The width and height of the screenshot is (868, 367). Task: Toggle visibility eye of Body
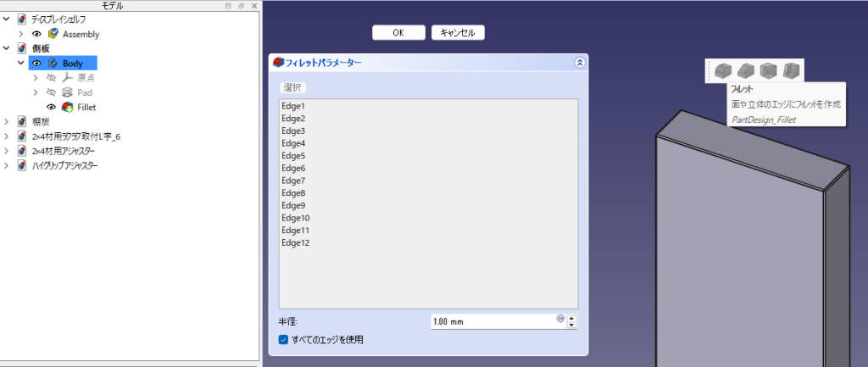(36, 63)
